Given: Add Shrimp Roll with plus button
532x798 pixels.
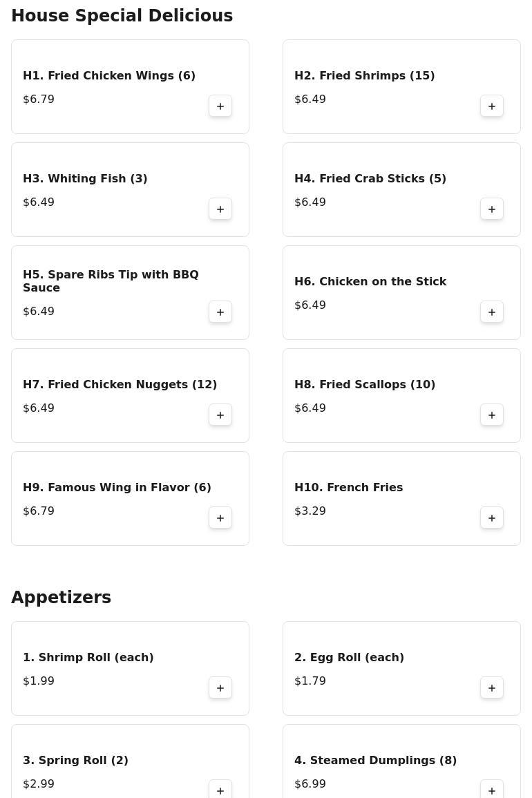Looking at the screenshot, I should [220, 687].
